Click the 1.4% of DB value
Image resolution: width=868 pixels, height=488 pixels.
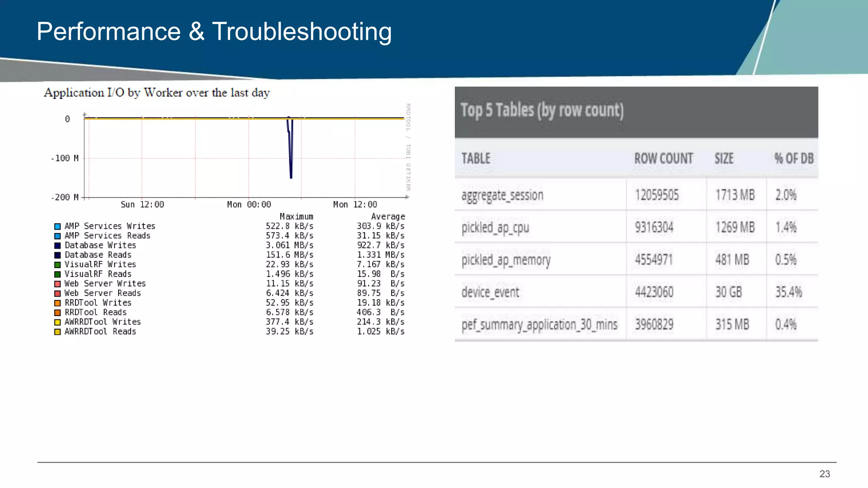786,227
